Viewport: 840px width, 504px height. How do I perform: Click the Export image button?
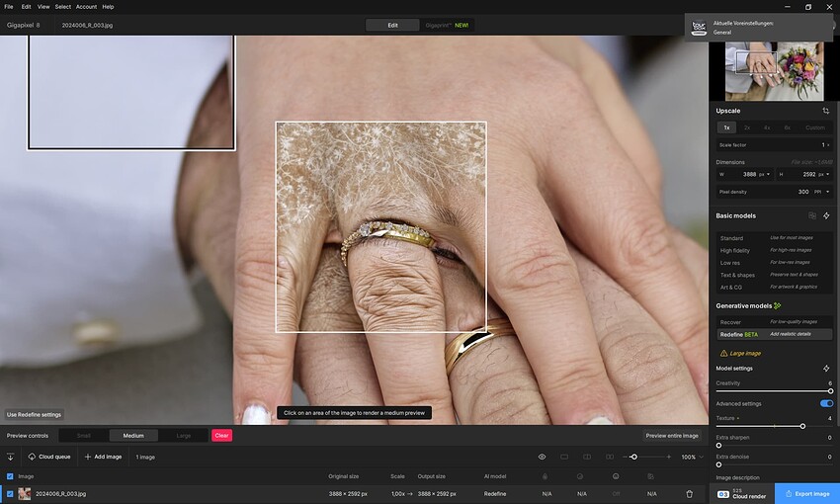point(806,493)
